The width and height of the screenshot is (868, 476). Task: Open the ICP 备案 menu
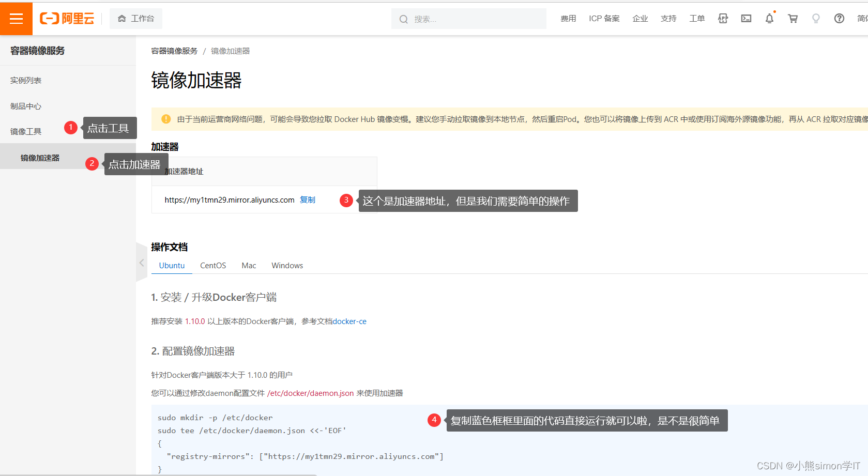pyautogui.click(x=604, y=19)
